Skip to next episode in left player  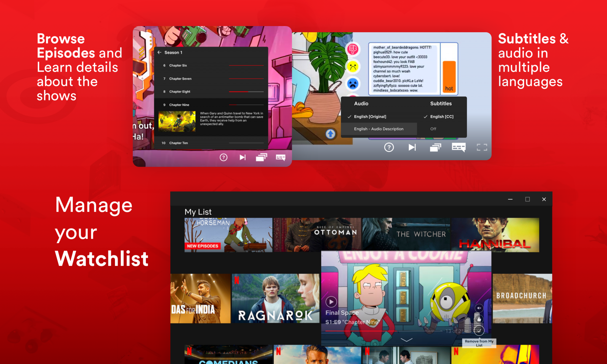point(242,157)
